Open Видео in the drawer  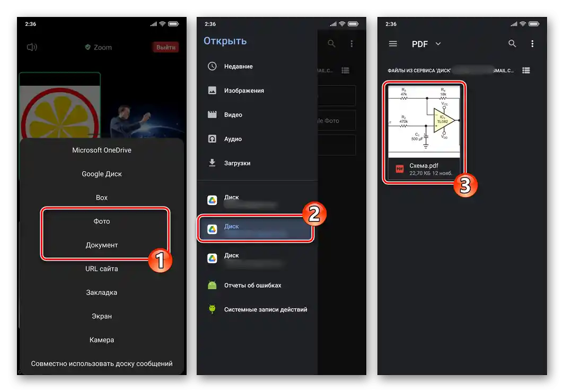[257, 114]
